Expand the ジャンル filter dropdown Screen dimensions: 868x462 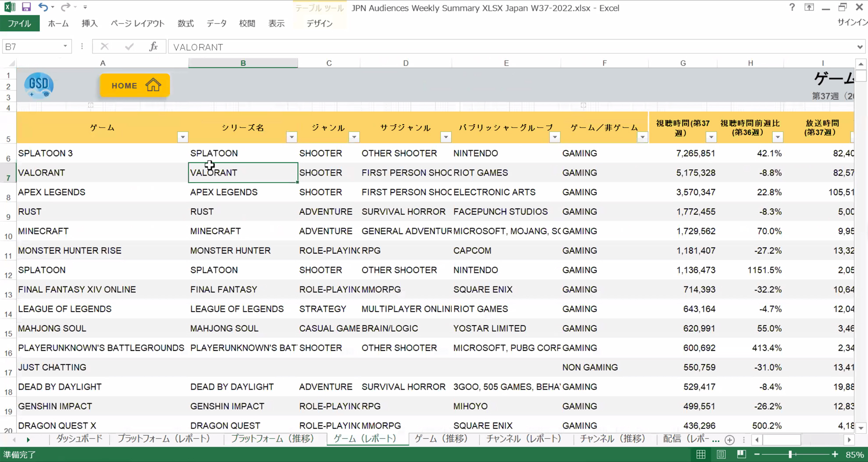tap(354, 137)
